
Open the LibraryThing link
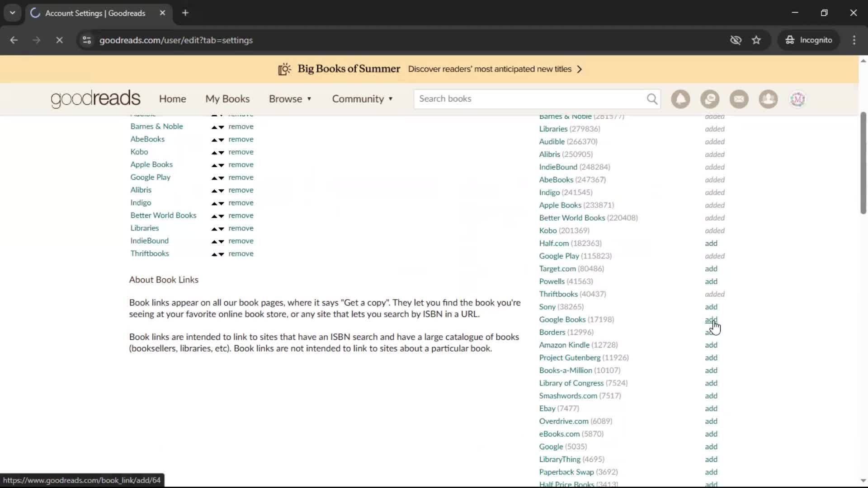click(x=560, y=460)
